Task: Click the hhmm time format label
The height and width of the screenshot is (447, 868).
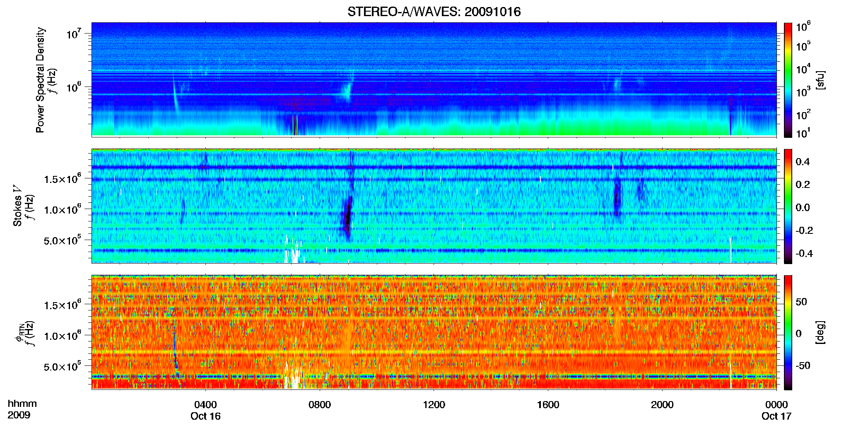Action: [x=22, y=404]
